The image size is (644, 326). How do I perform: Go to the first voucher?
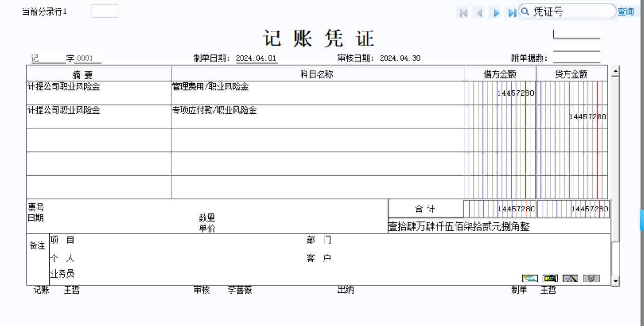click(463, 13)
